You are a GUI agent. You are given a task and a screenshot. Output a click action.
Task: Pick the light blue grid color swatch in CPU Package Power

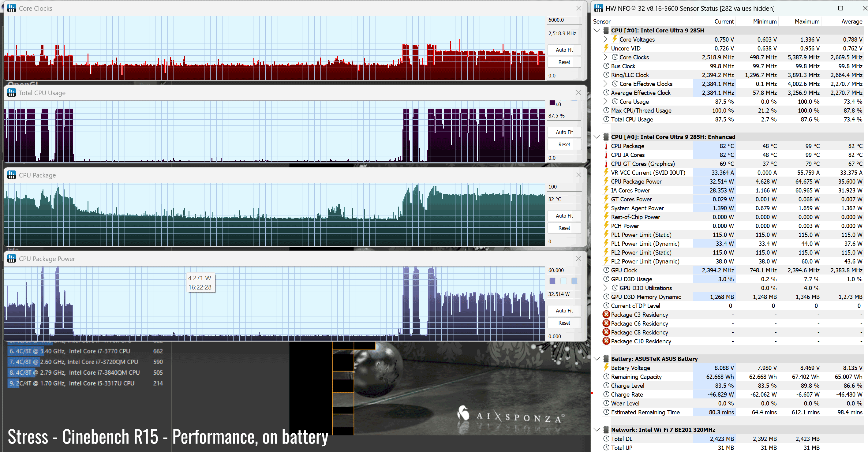[574, 281]
